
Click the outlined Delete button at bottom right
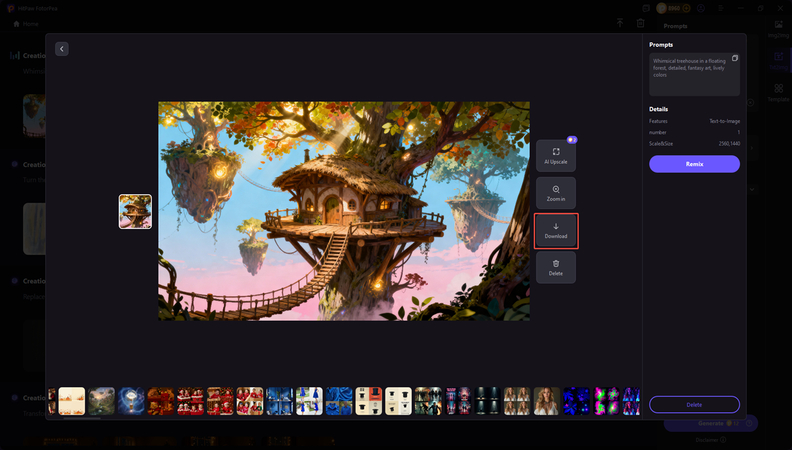pos(694,404)
